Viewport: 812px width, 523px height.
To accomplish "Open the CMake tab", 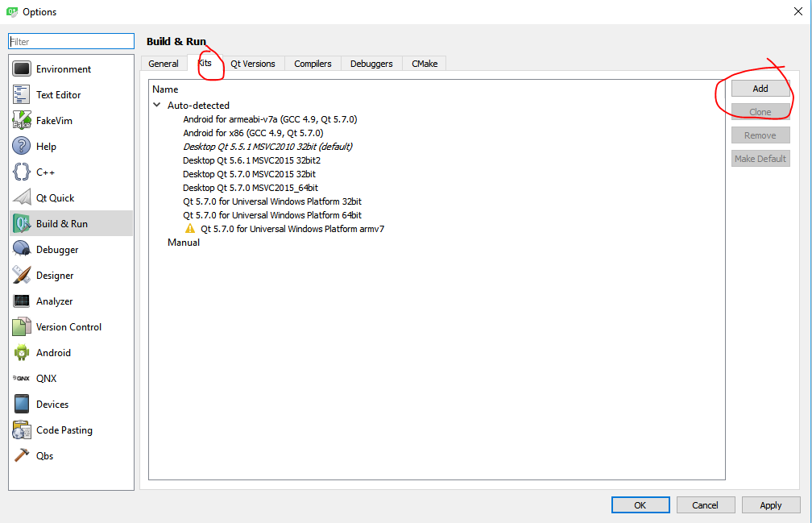I will (x=425, y=64).
